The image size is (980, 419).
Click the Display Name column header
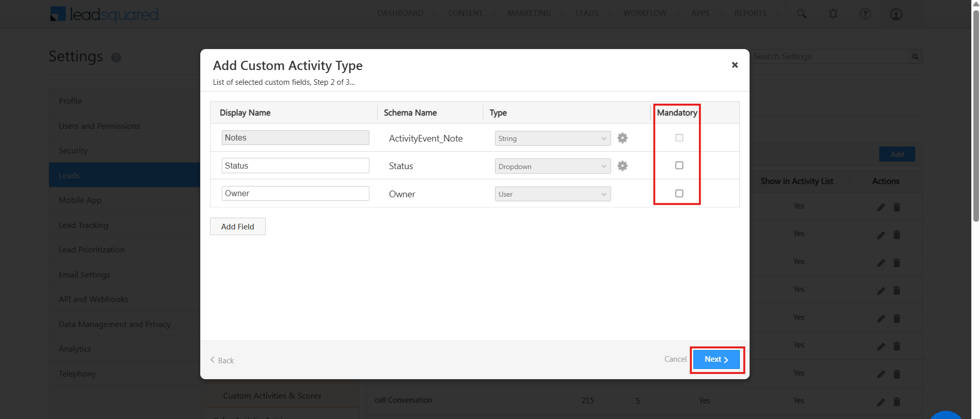[245, 112]
